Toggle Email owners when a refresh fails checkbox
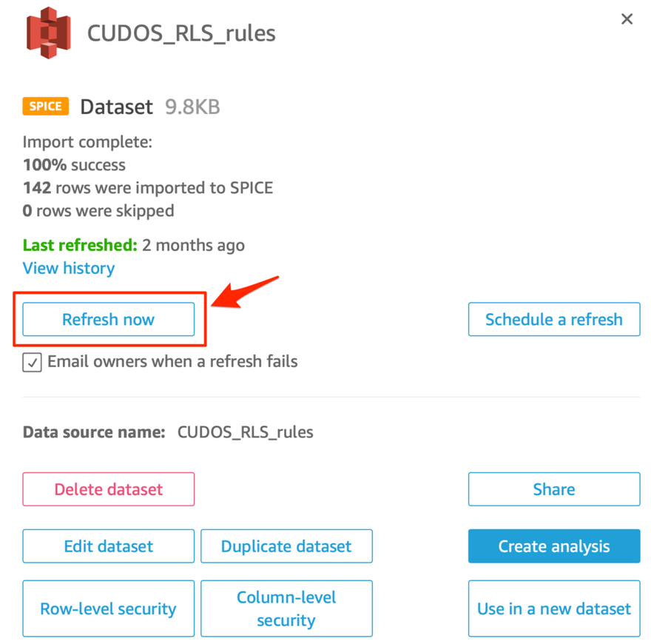 click(x=32, y=363)
